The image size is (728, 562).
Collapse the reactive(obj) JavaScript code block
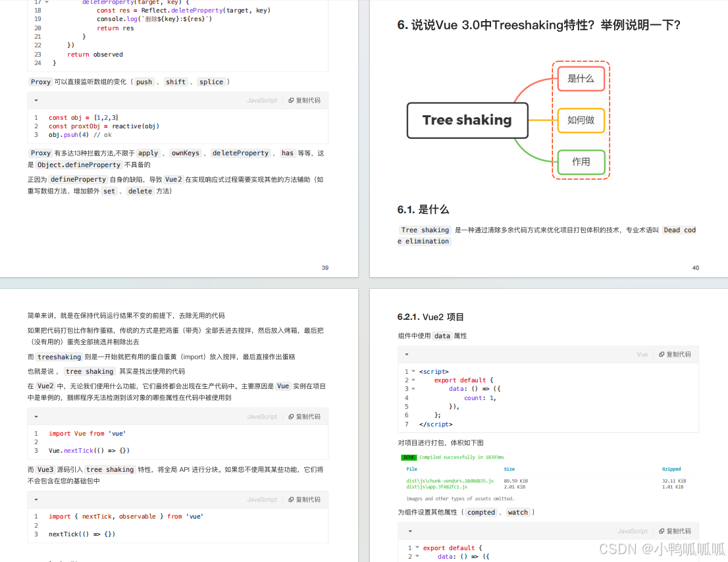(x=36, y=100)
